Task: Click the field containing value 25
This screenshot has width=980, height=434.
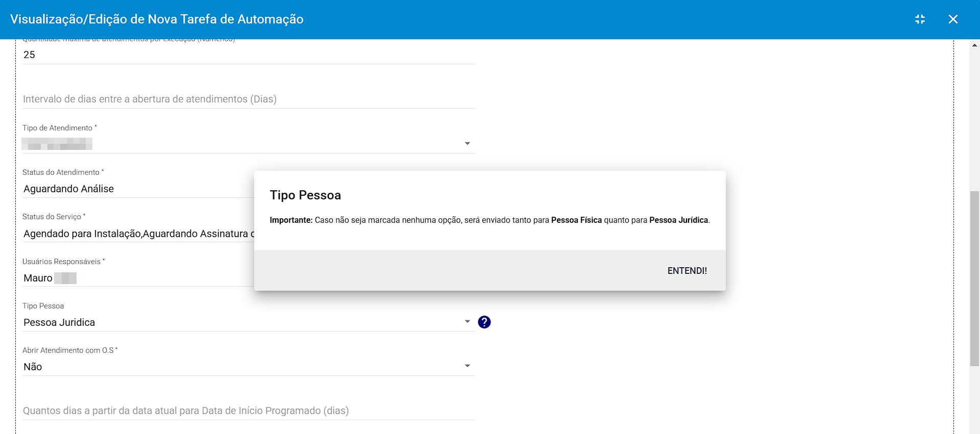Action: [x=249, y=55]
